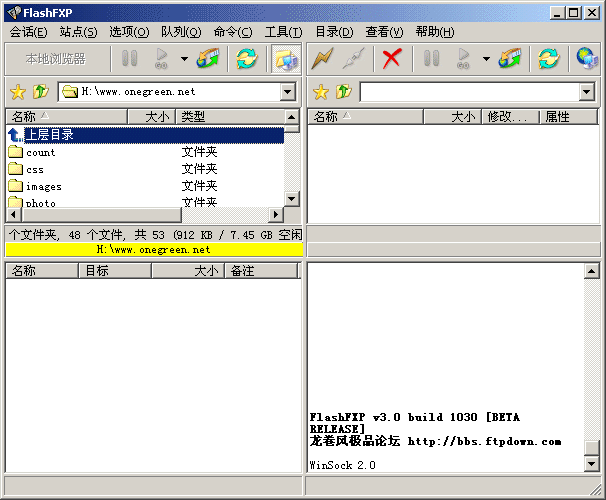Open the right pane transfer dropdown arrow

tap(486, 59)
